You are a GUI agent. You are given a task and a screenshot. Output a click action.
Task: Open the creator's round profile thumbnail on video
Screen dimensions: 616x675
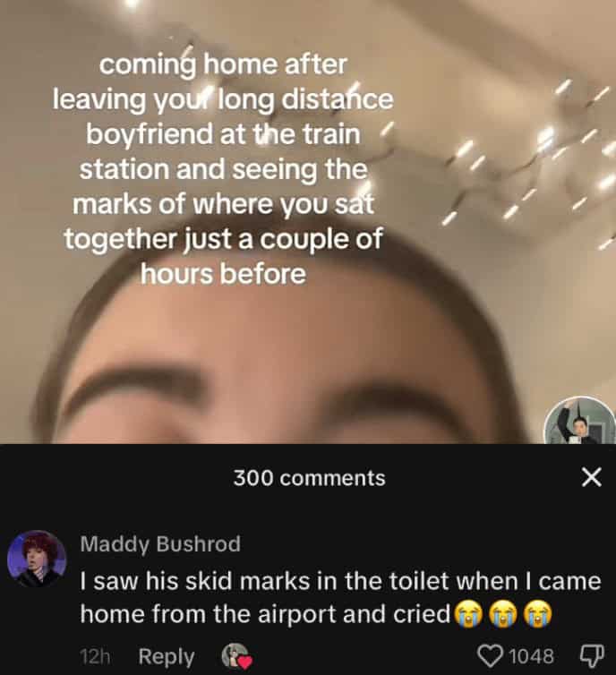579,420
